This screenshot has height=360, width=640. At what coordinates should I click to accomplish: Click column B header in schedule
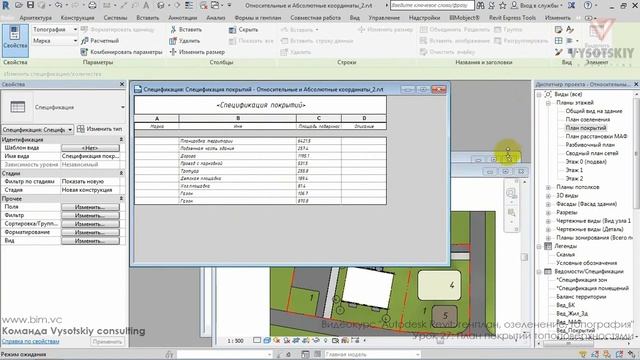[x=238, y=118]
